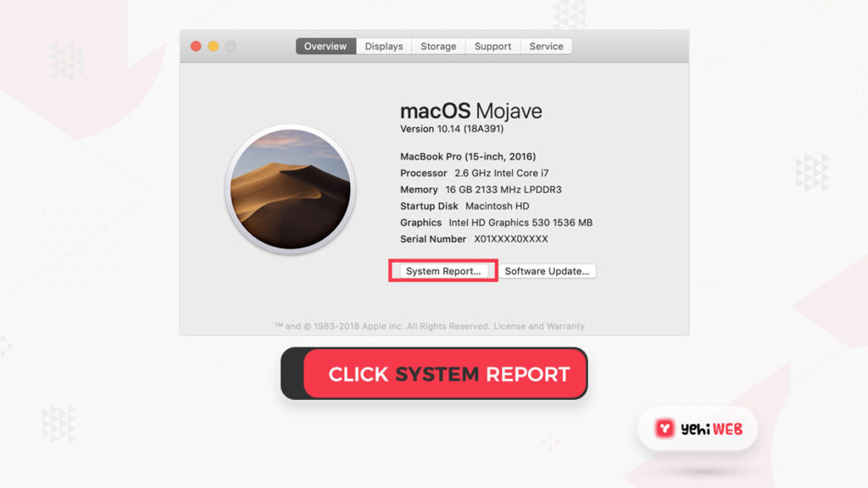Viewport: 868px width, 488px height.
Task: Click the greyed-out zoom window button
Action: pos(231,47)
